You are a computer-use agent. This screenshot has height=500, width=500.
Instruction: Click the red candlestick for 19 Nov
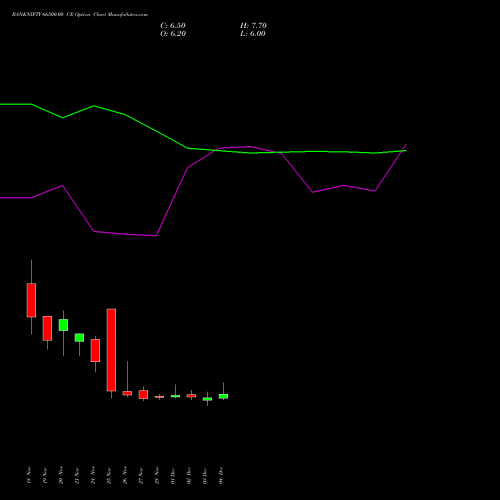(x=47, y=328)
